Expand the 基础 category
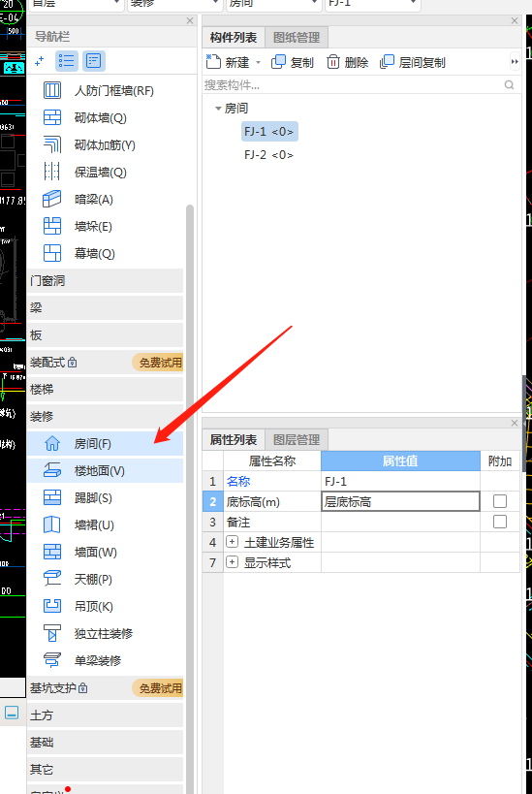 pos(105,743)
